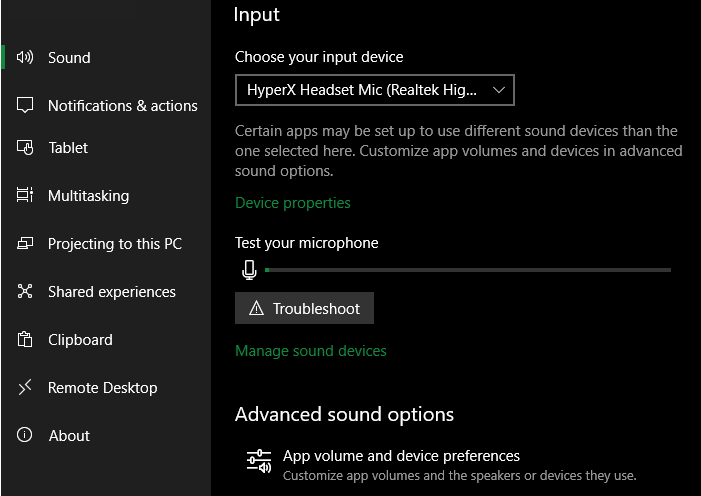Click the warning triangle icon on Troubleshoot
Viewport: 701px width, 496px height.
coord(256,308)
